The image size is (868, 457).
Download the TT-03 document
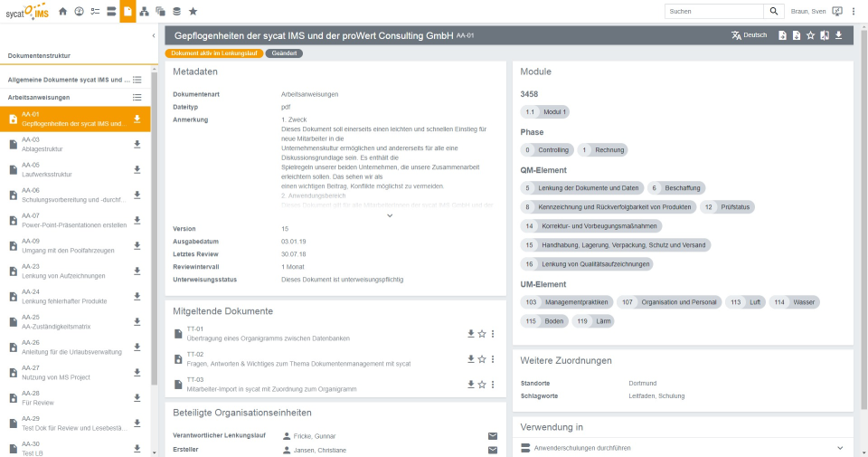(x=470, y=385)
